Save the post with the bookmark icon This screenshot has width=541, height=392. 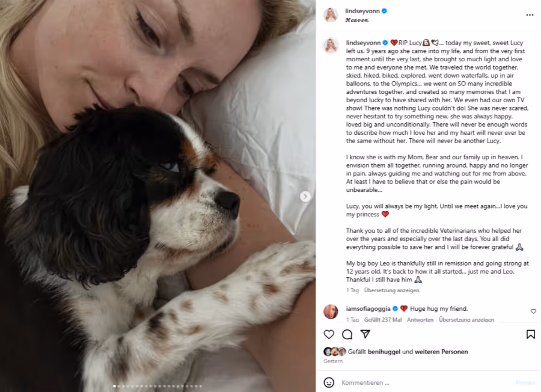[531, 334]
